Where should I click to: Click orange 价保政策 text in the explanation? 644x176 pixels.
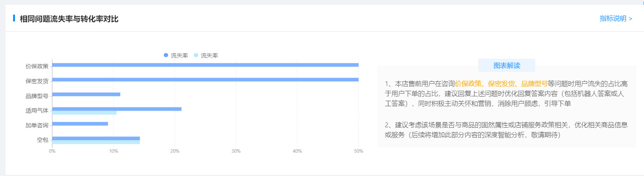[468, 84]
